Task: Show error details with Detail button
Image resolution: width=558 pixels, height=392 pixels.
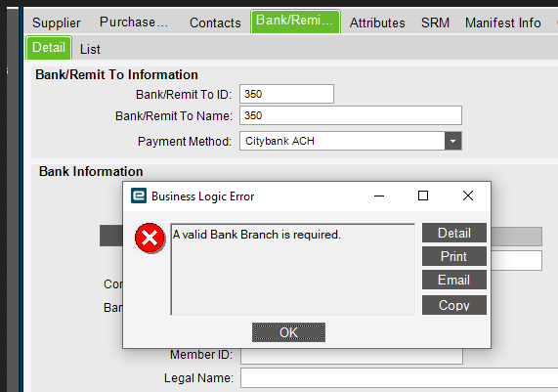Action: pos(454,233)
